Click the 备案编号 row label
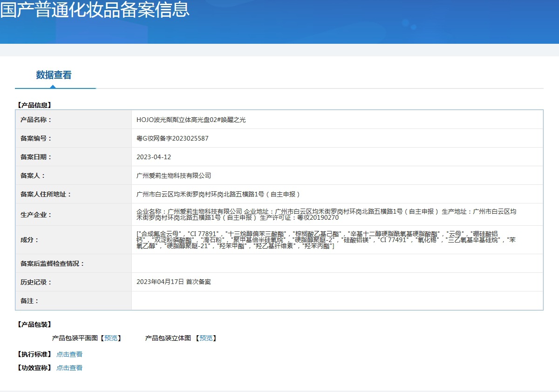 (36, 138)
